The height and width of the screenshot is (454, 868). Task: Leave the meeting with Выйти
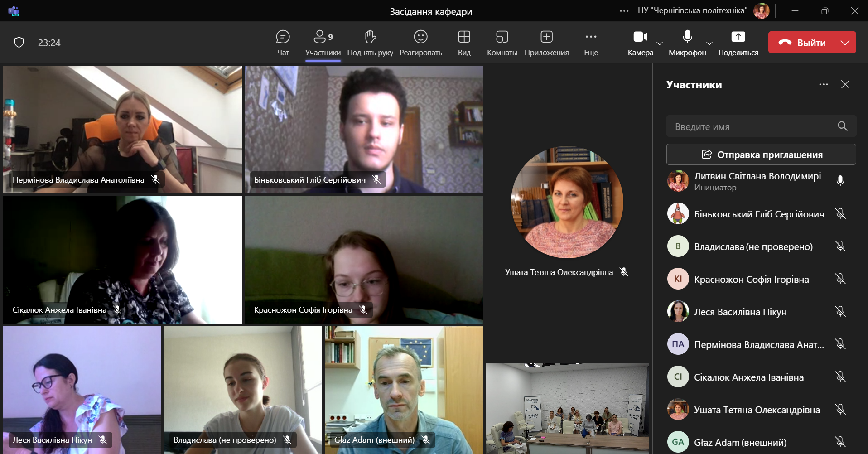[801, 43]
